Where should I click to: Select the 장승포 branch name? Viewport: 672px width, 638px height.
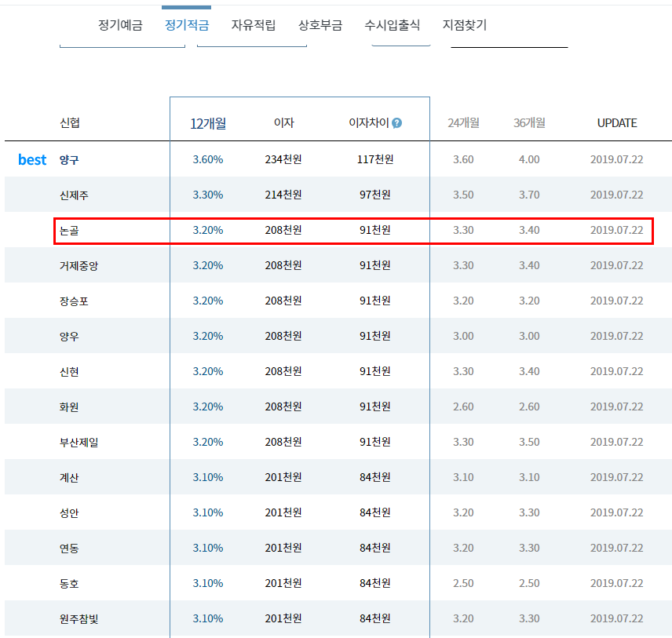pyautogui.click(x=74, y=301)
